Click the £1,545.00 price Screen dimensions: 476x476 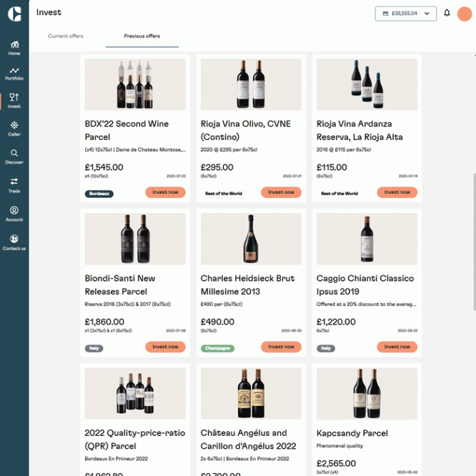point(104,167)
